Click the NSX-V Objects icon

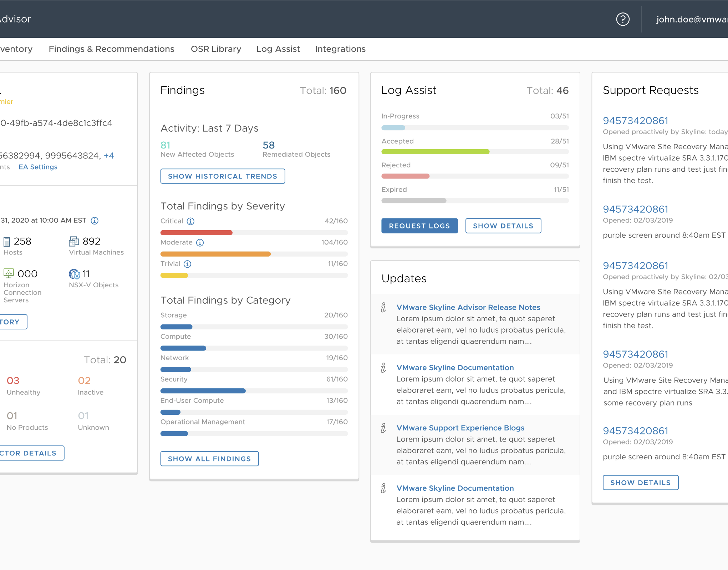(74, 274)
